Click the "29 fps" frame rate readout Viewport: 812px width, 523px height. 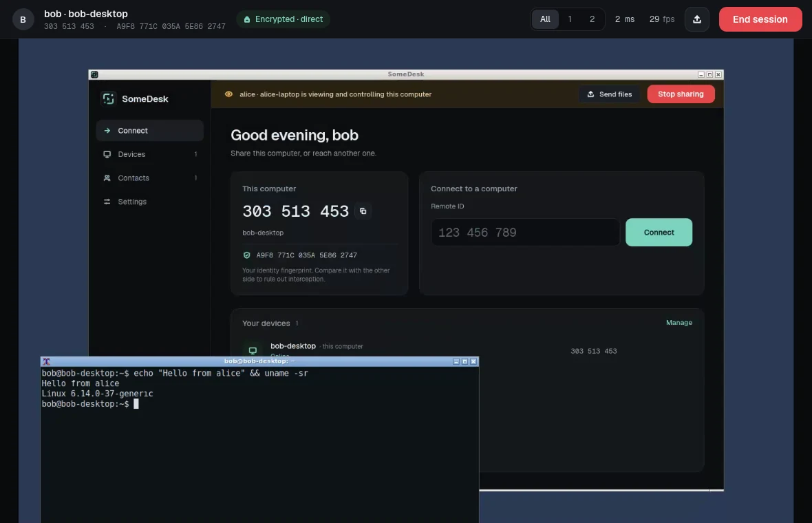click(662, 19)
